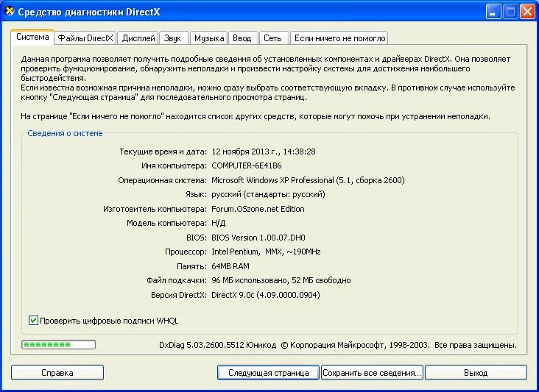Click the Текущие время и дата label
The height and width of the screenshot is (392, 539).
(x=163, y=152)
